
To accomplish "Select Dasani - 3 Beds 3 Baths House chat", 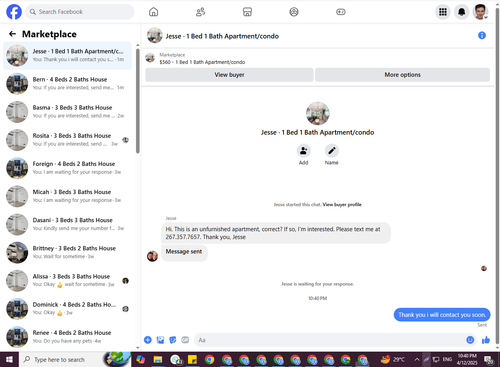I will 67,225.
